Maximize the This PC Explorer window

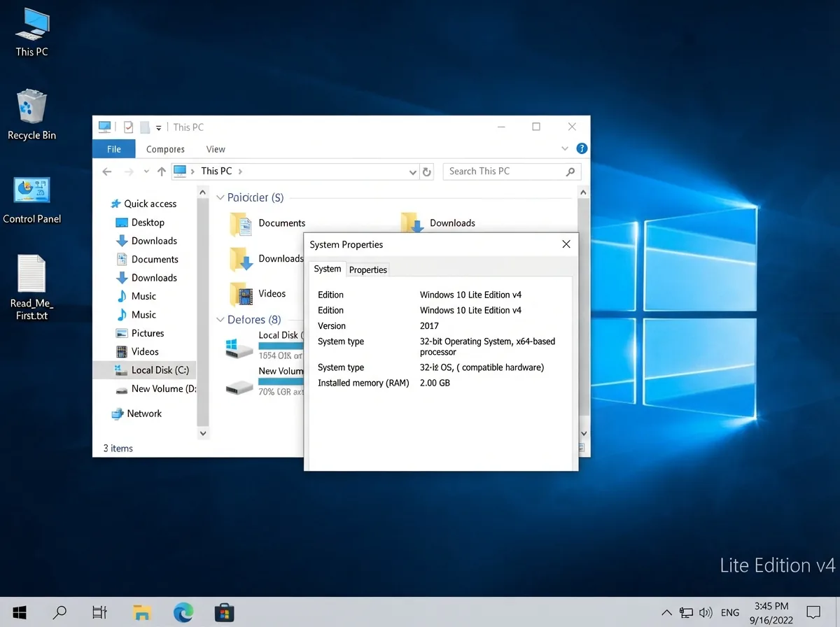(536, 127)
